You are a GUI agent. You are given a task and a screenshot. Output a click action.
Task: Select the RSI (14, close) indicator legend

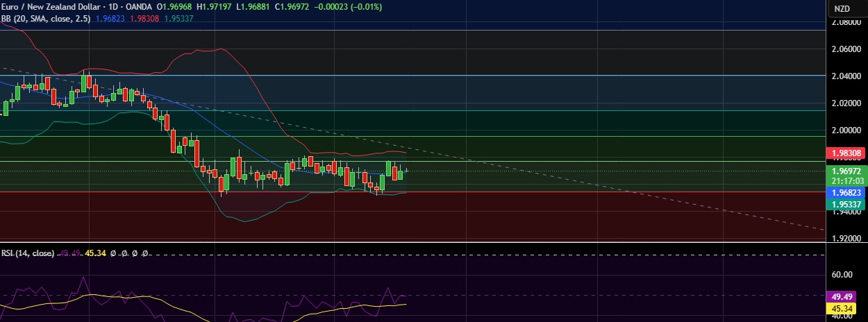(27, 253)
